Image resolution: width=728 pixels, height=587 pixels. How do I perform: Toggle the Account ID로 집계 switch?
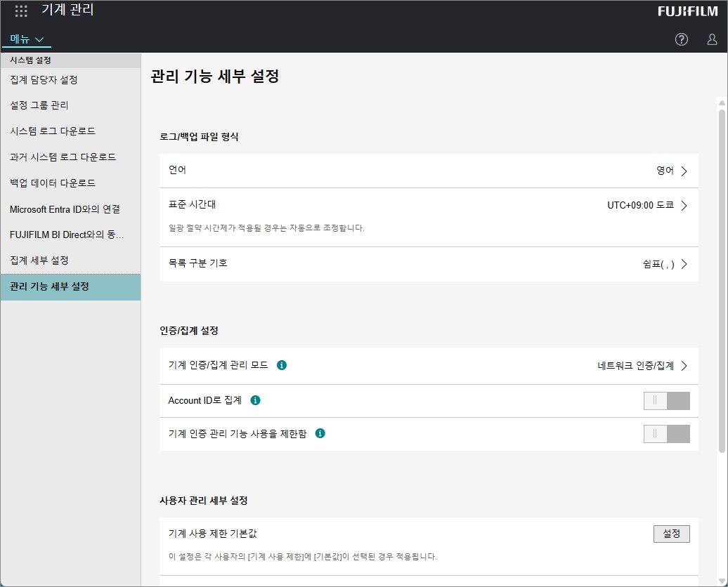point(666,400)
